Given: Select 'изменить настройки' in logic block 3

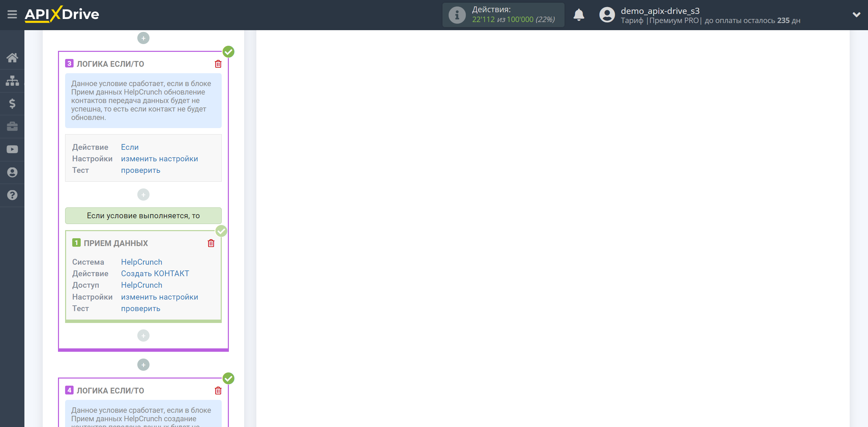Looking at the screenshot, I should click(x=159, y=159).
